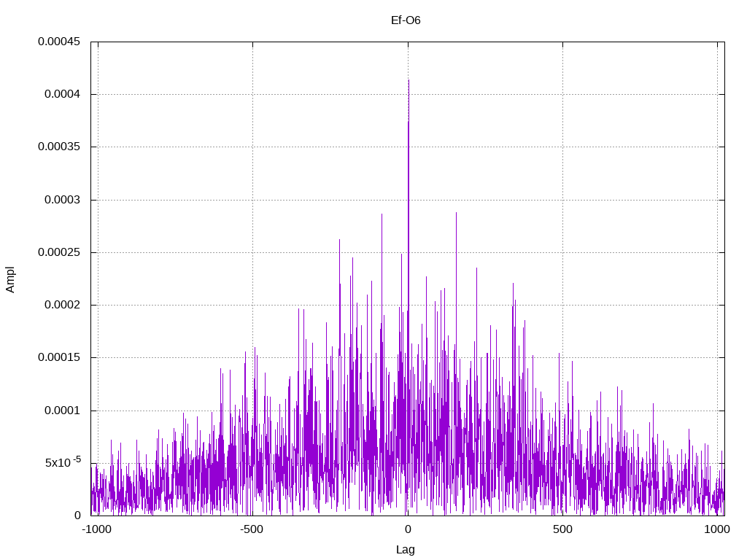This screenshot has height=560, width=747.
Task: Click x-axis tick label "-500"
Action: (252, 529)
